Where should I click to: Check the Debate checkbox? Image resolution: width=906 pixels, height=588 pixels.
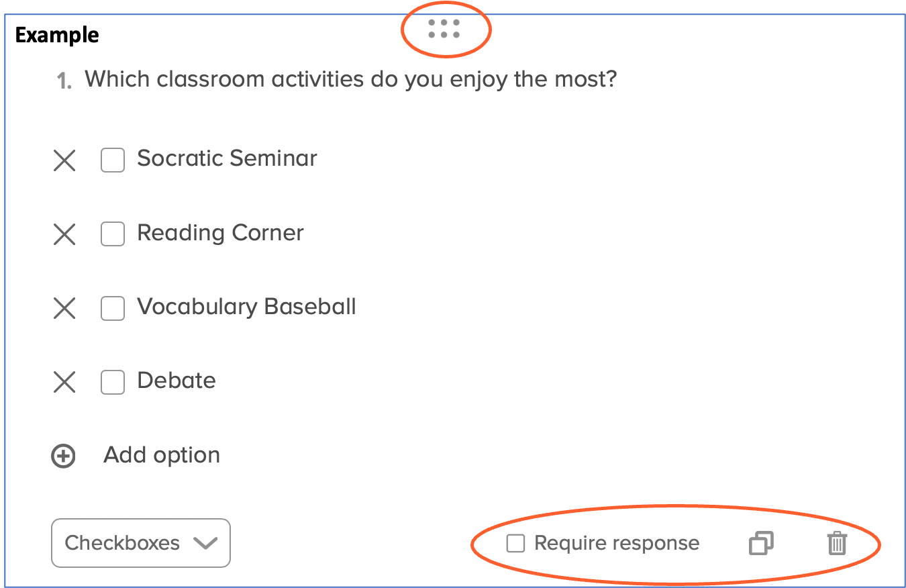click(113, 382)
